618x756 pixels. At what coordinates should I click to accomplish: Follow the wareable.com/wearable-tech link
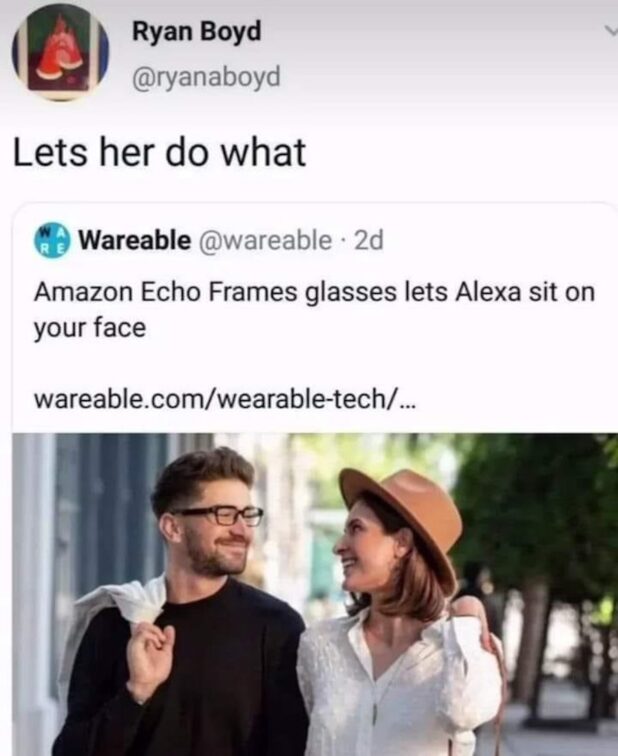point(224,399)
